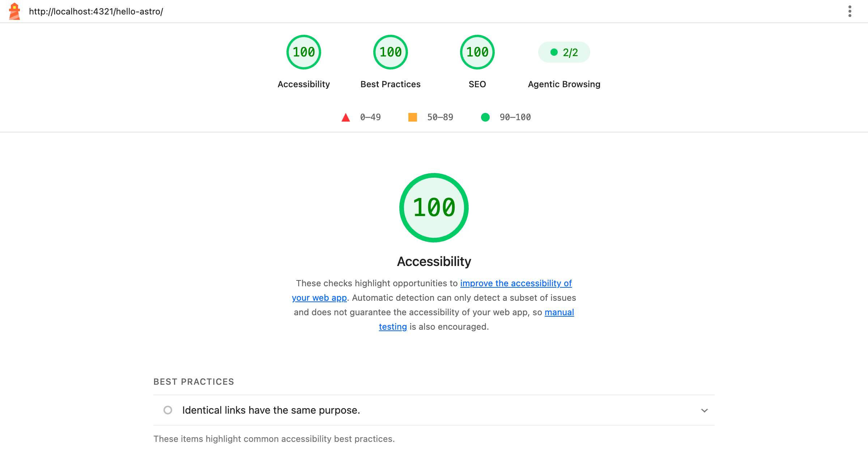The height and width of the screenshot is (456, 868).
Task: Open 'improve the accessibility of your web app' link
Action: point(516,283)
